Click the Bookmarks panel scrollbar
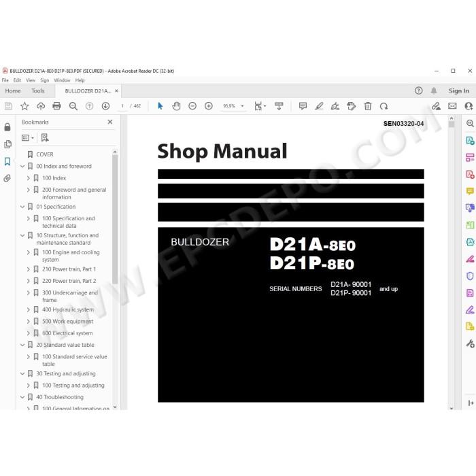476x476 pixels. point(115,218)
